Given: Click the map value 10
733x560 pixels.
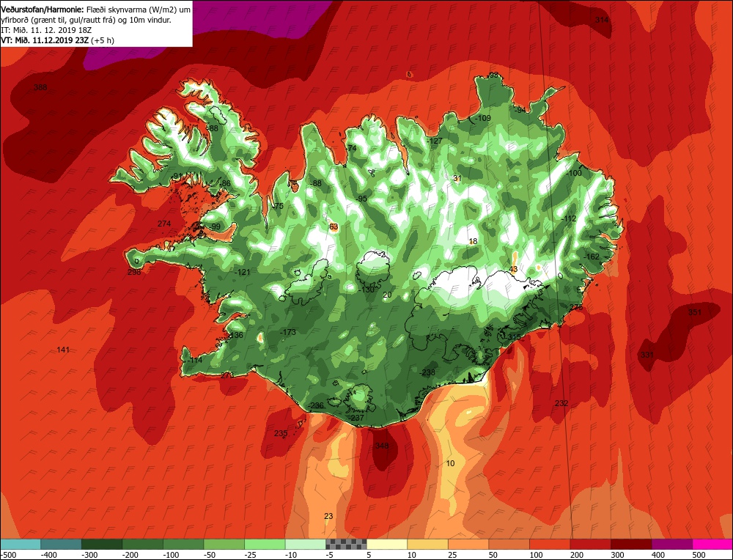Looking at the screenshot, I should [x=450, y=464].
